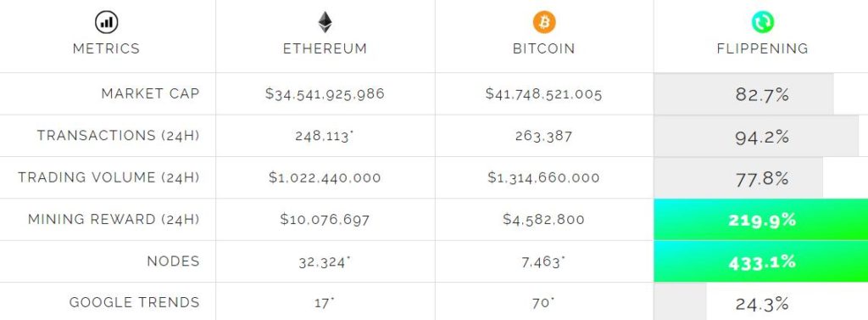
Task: Select the BITCOIN column header
Action: point(544,48)
